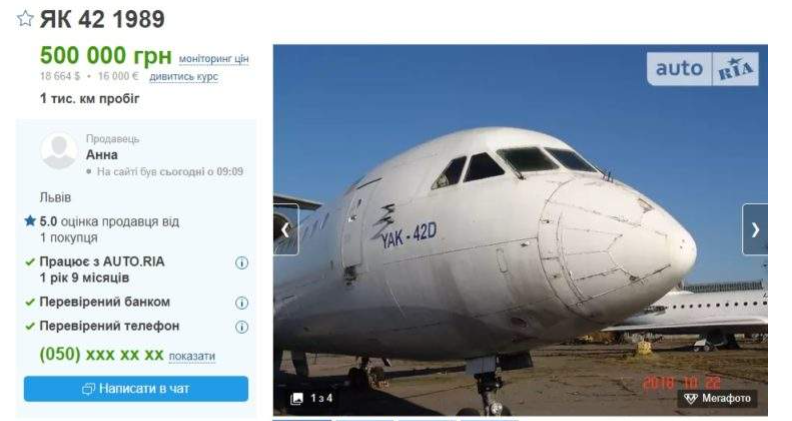Click the photo counter icon '1 з 4'
The height and width of the screenshot is (421, 792).
[297, 399]
